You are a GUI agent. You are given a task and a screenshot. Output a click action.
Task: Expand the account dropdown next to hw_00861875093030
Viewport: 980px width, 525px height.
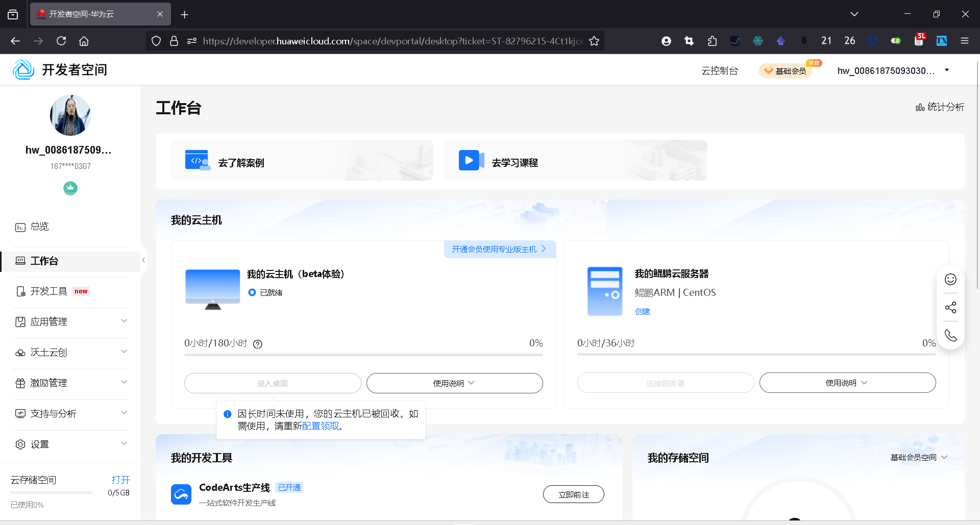click(947, 70)
